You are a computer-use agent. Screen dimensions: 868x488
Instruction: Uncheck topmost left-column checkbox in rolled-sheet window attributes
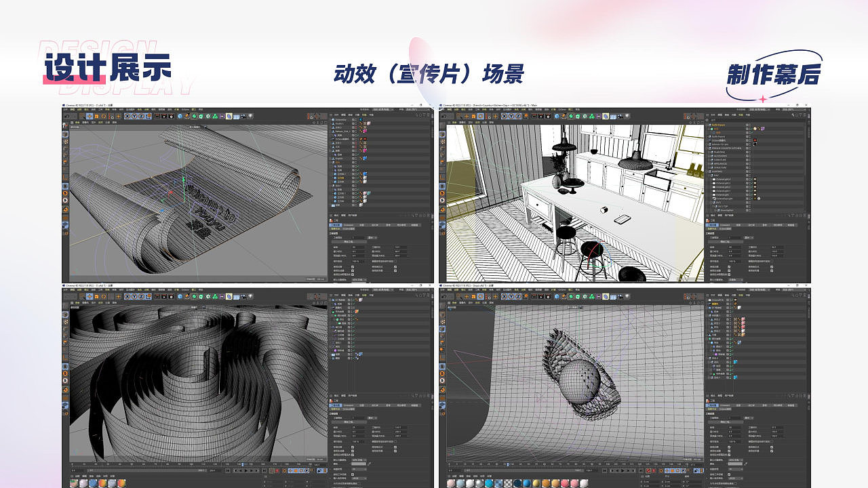[x=353, y=267]
